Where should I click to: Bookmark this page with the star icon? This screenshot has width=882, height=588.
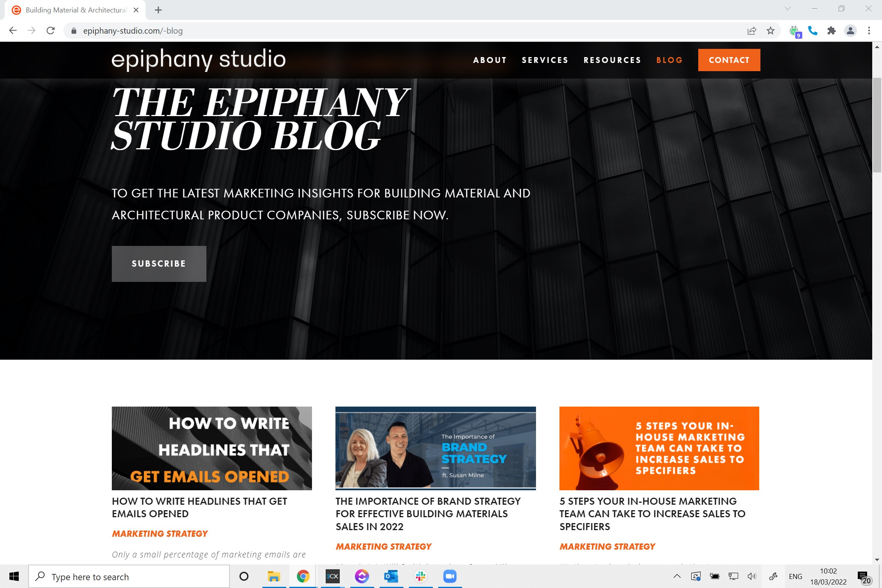[770, 31]
